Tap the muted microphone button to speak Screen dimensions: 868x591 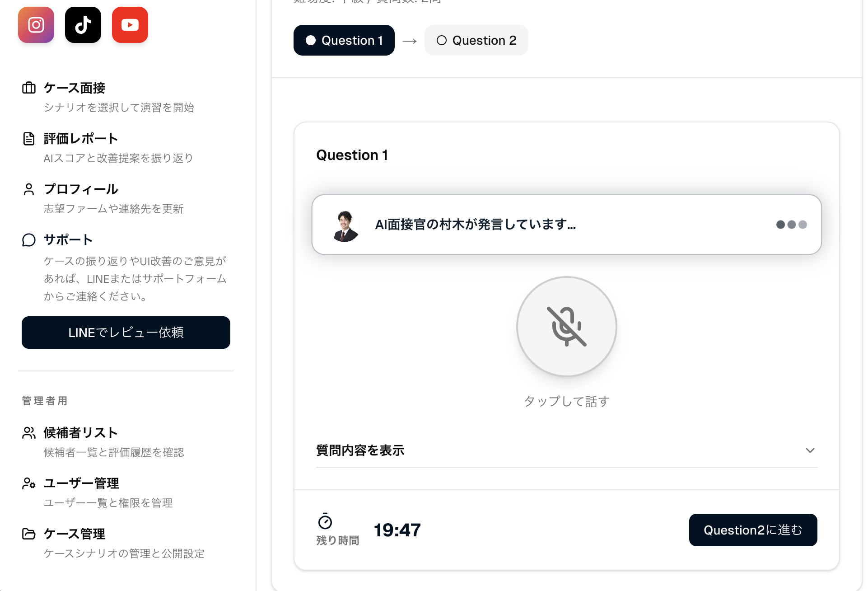pyautogui.click(x=566, y=326)
